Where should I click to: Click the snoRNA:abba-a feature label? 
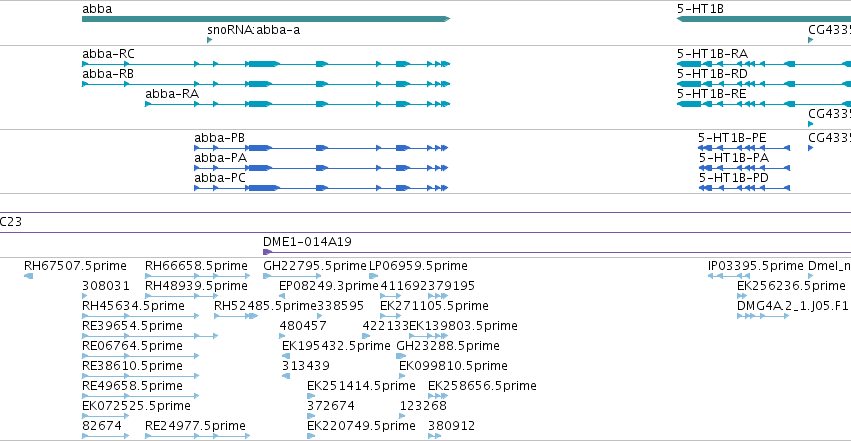pos(253,30)
